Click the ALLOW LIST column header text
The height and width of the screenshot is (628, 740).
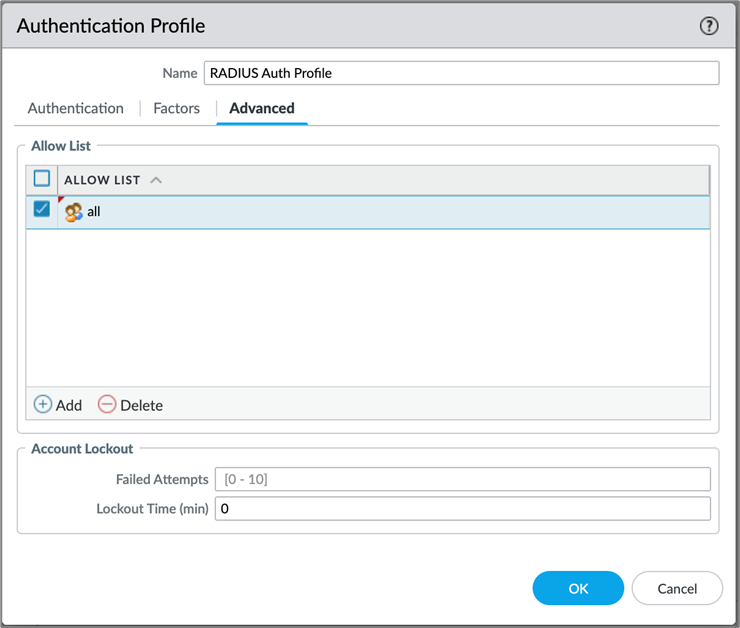(x=101, y=181)
